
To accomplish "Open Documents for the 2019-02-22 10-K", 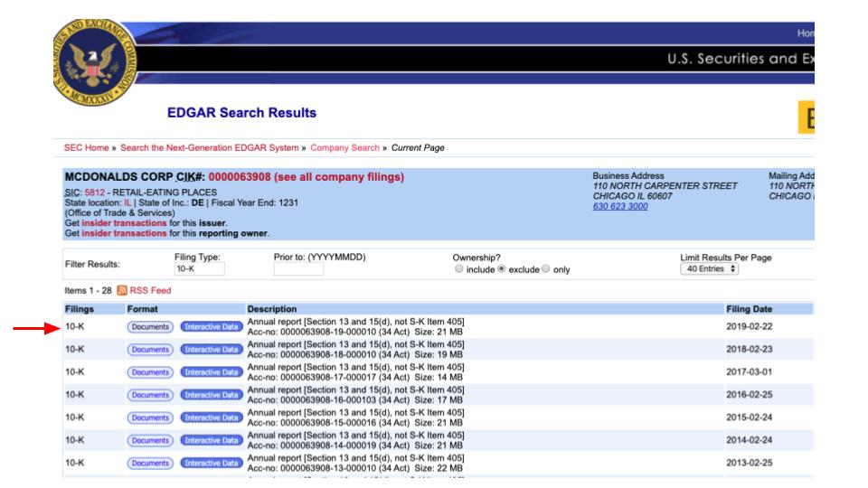I will click(x=150, y=327).
